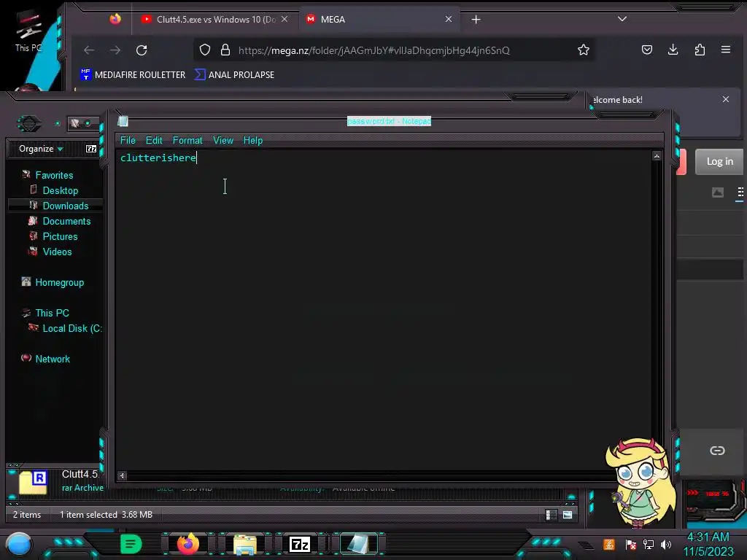Switch Explorer to details view icon
The width and height of the screenshot is (747, 560).
(551, 515)
